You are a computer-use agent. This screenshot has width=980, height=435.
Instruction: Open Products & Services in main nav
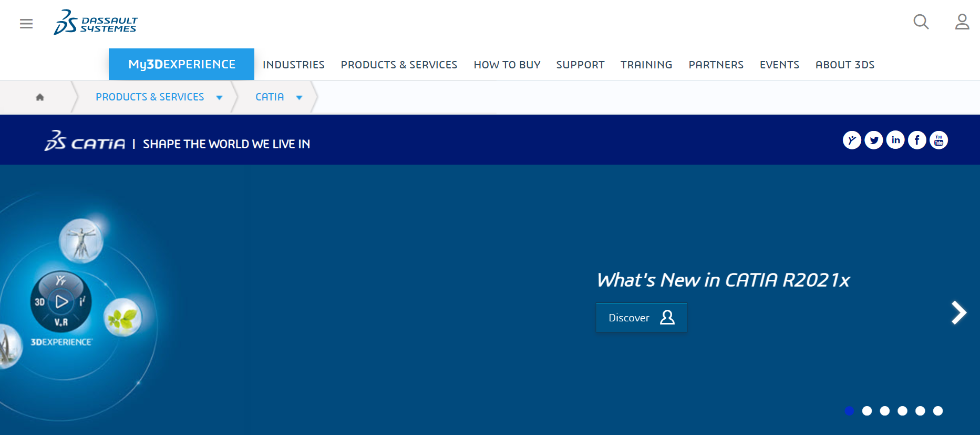click(399, 65)
